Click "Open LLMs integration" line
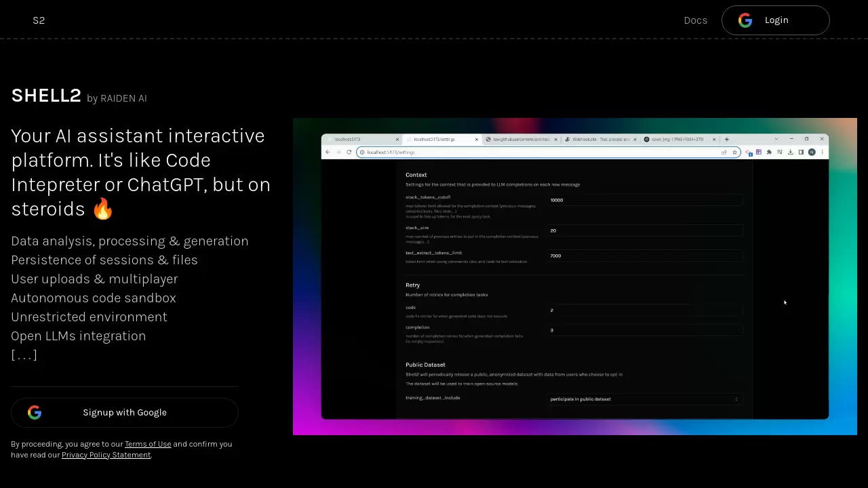This screenshot has height=488, width=868. coord(79,336)
